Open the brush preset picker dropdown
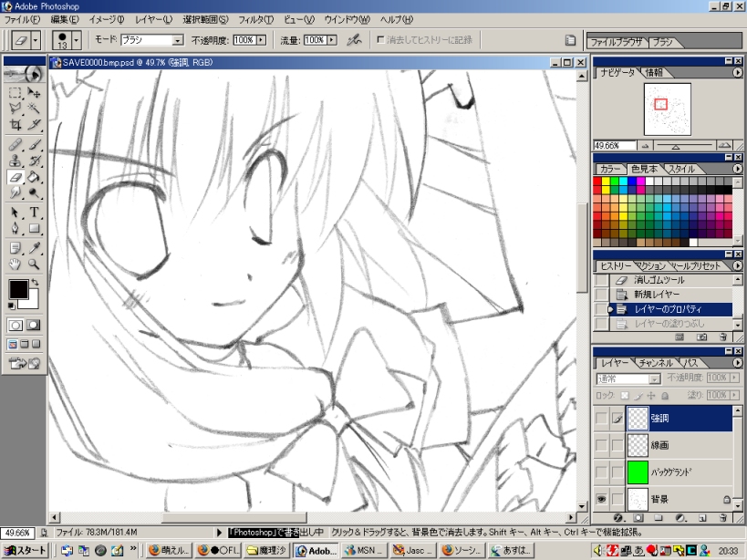 coord(77,40)
